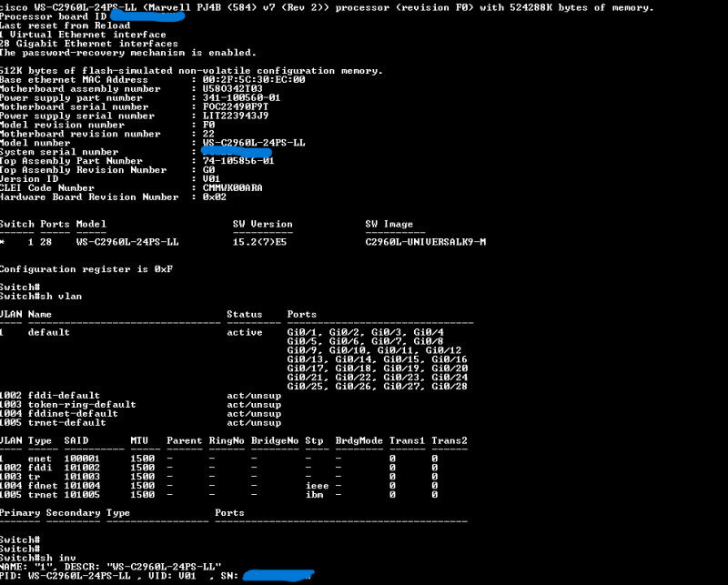Click CLEI Code Number CMMWK00ARA
The height and width of the screenshot is (585, 728).
tap(232, 187)
